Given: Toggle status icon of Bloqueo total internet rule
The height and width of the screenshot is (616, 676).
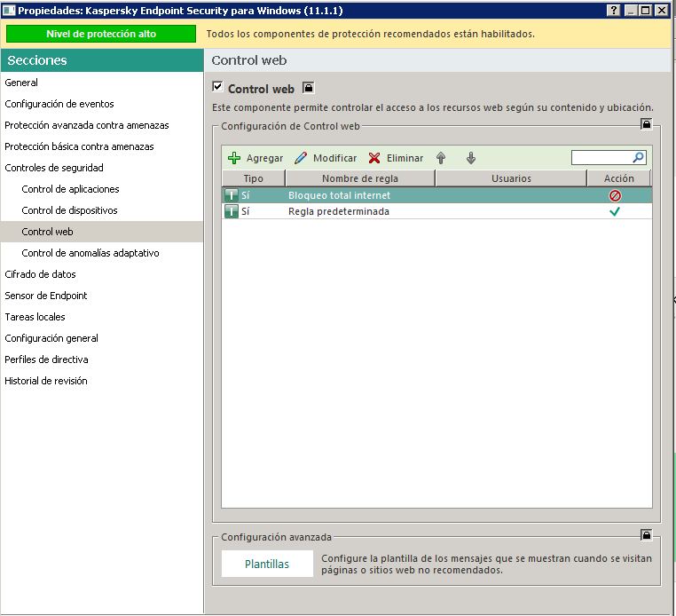Looking at the screenshot, I should 231,195.
